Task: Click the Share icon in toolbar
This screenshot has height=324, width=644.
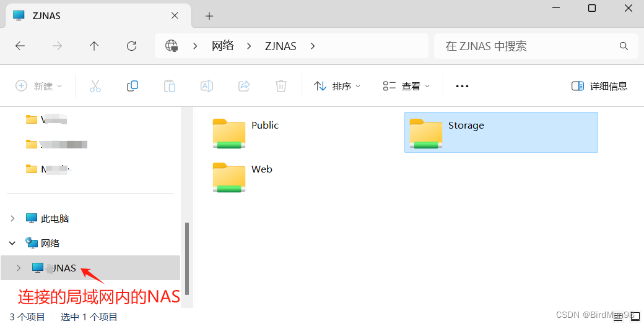Action: tap(244, 86)
